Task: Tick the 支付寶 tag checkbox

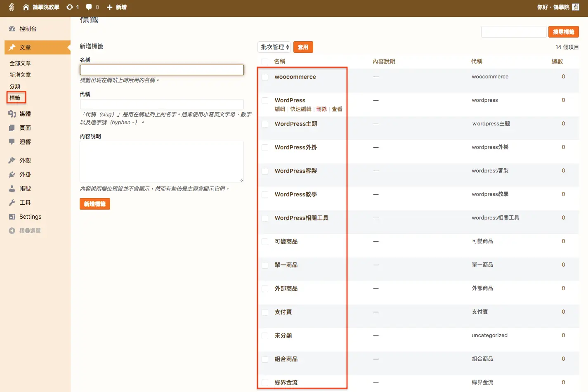Action: pyautogui.click(x=265, y=312)
